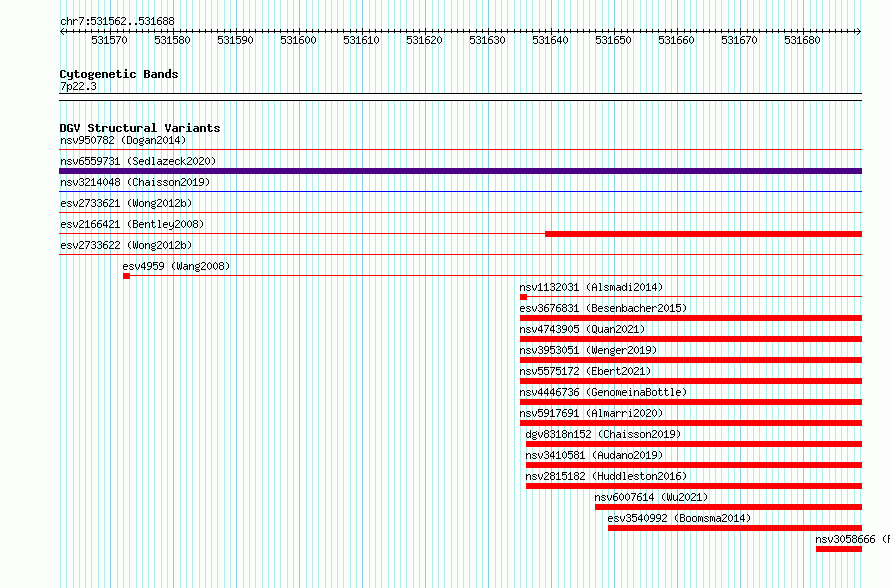
Task: Click the DGV Structural Variants track title
Action: (140, 128)
